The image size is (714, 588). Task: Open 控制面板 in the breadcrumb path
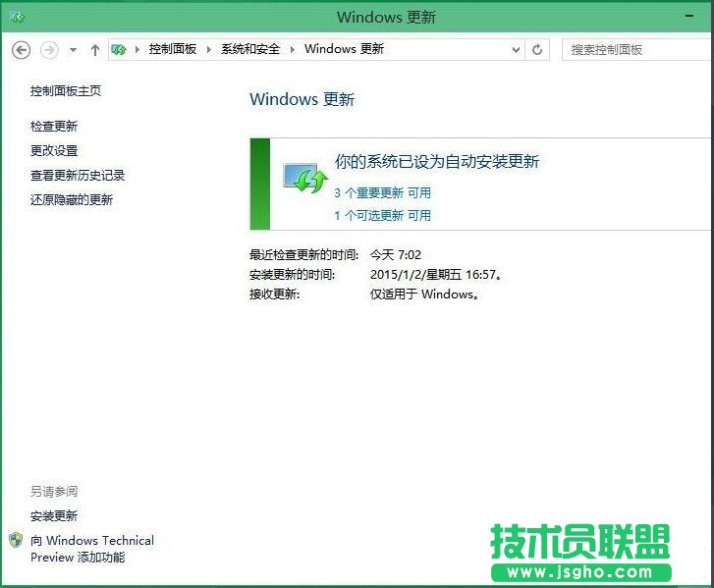tap(173, 49)
